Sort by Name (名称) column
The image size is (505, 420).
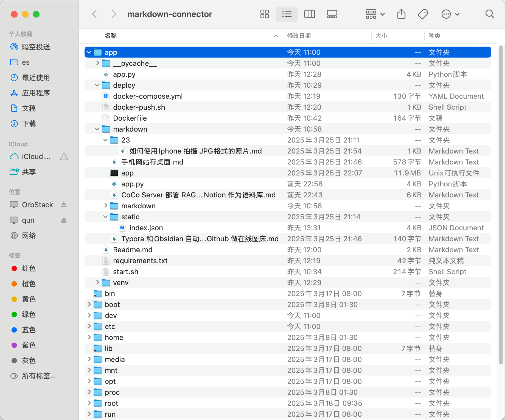point(111,36)
